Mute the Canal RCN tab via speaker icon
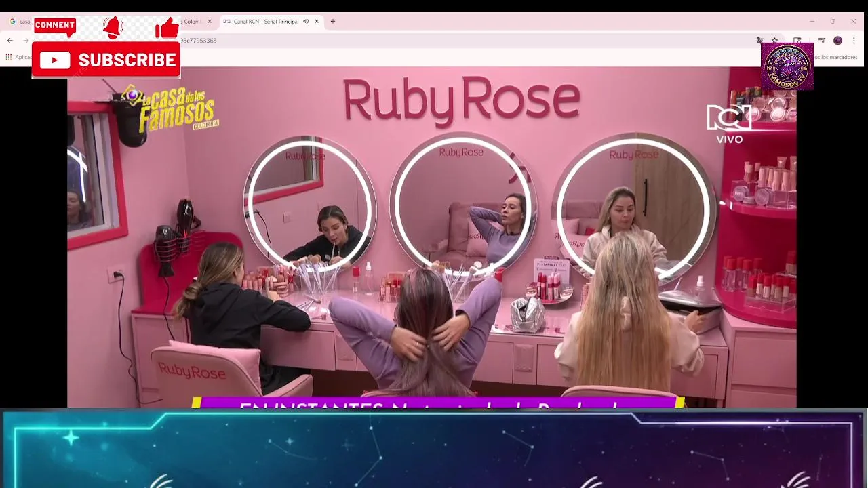This screenshot has width=868, height=488. tap(306, 22)
